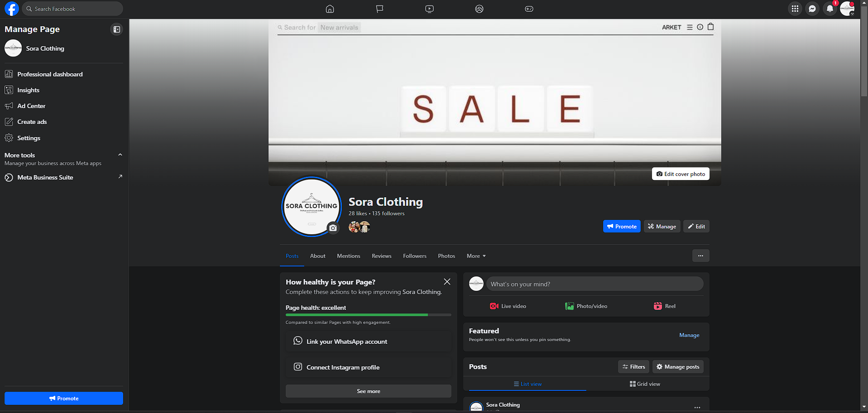
Task: Open Meta Business Suite link
Action: (63, 177)
